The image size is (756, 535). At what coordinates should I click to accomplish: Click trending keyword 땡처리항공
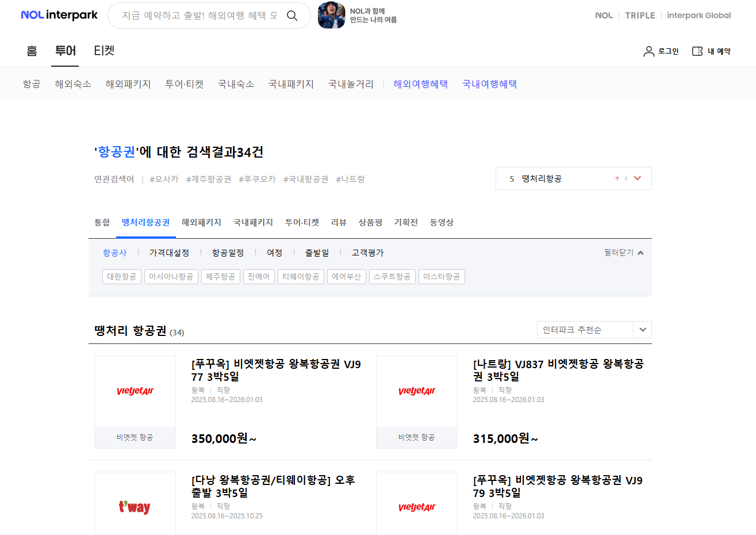(x=542, y=178)
